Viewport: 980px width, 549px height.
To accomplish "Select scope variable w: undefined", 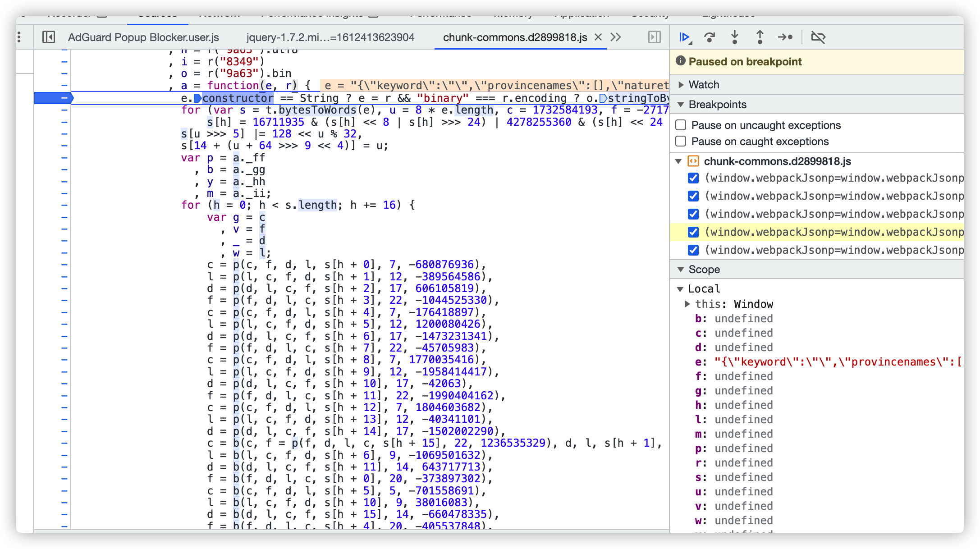I will pos(734,521).
